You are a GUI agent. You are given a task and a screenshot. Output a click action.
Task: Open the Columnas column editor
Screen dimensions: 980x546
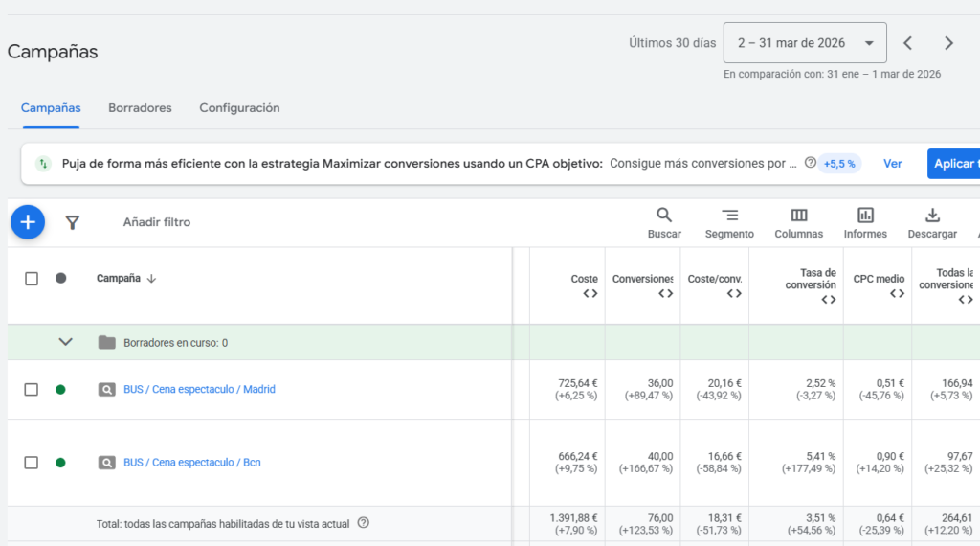(798, 222)
